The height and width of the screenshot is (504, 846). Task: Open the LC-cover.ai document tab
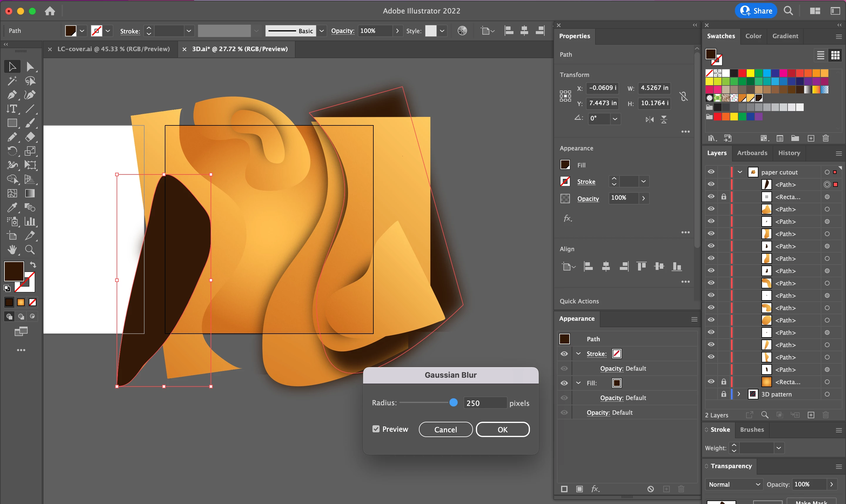(x=113, y=49)
